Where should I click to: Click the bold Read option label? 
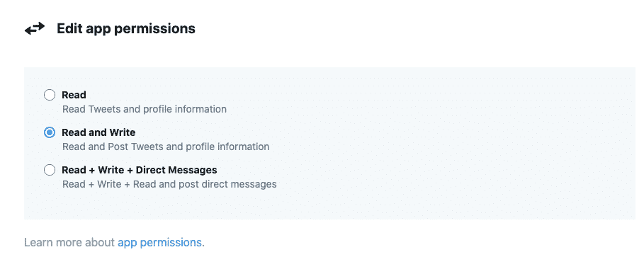coord(74,95)
